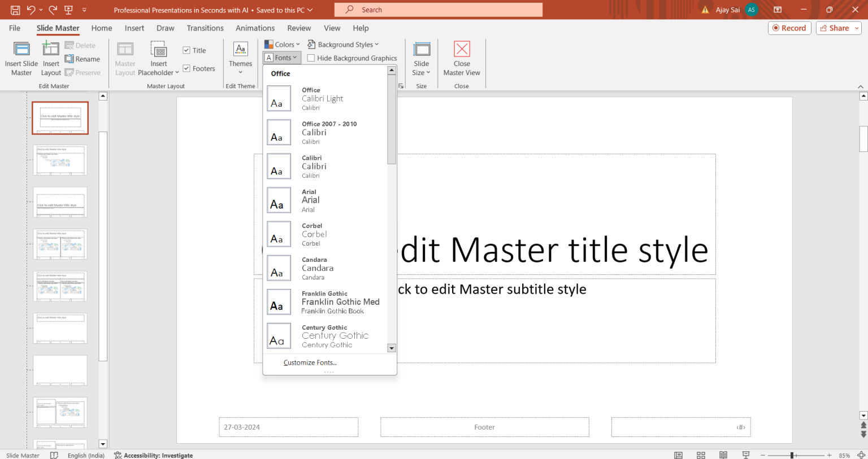This screenshot has width=868, height=459.
Task: Open Ribbon Display Options icon
Action: point(778,10)
